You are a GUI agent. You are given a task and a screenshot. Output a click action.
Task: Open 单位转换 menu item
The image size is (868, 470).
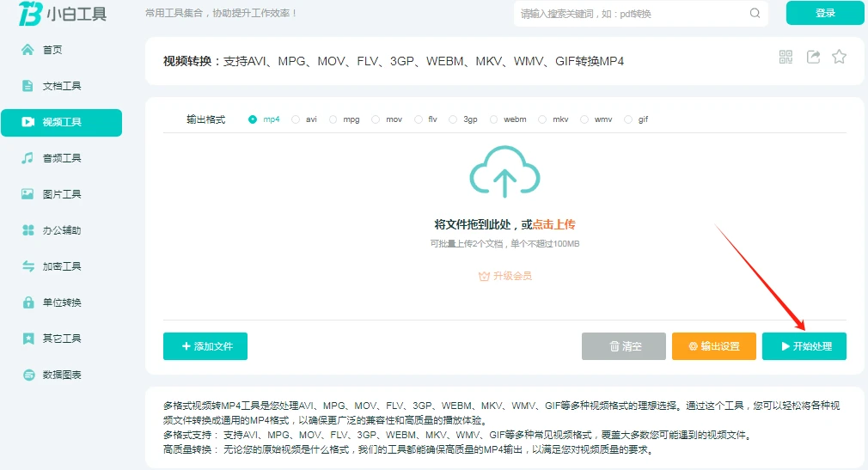(61, 302)
